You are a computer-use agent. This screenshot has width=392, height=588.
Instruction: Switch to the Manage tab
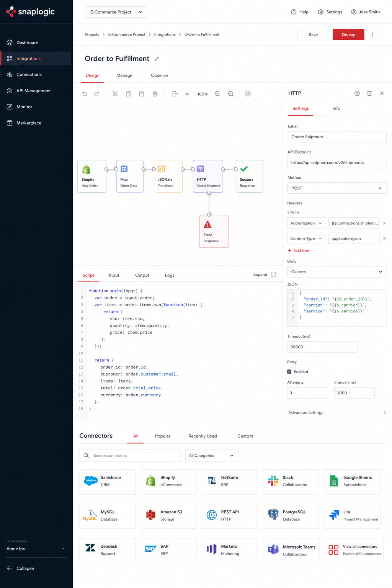click(124, 75)
